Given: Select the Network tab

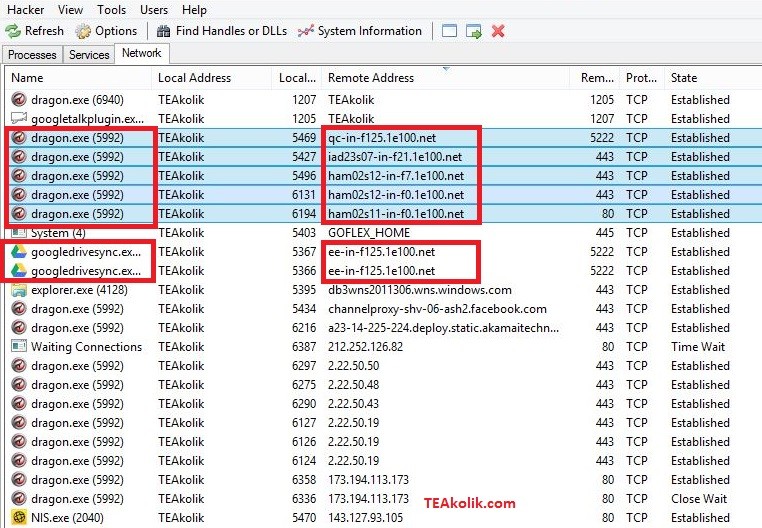Looking at the screenshot, I should pos(141,53).
